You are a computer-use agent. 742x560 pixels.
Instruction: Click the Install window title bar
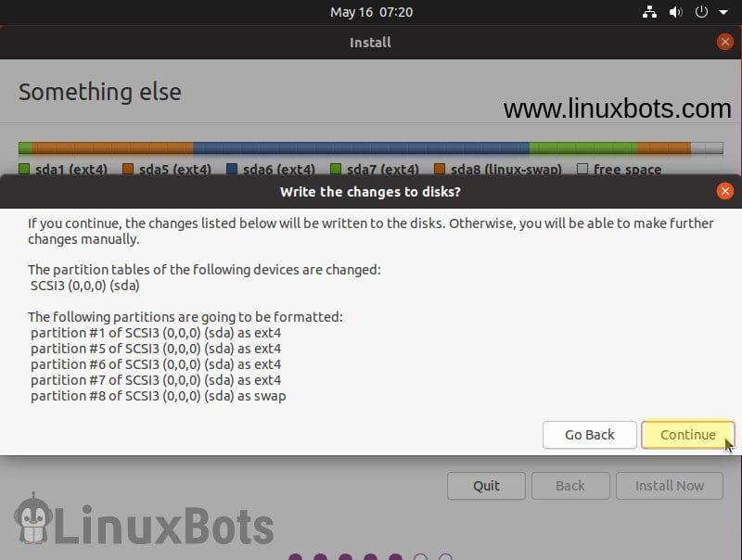(370, 42)
